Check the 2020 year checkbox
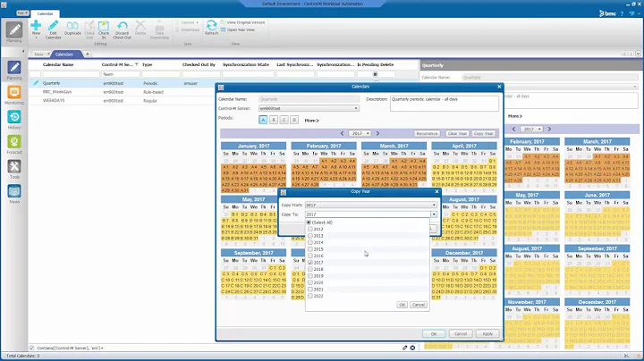 click(x=310, y=282)
